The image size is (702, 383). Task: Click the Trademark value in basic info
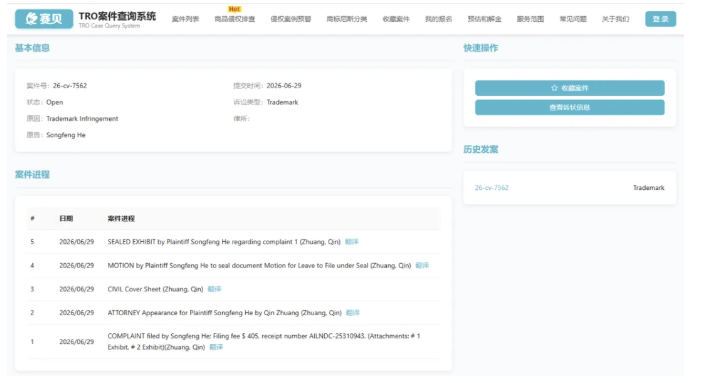click(x=283, y=102)
